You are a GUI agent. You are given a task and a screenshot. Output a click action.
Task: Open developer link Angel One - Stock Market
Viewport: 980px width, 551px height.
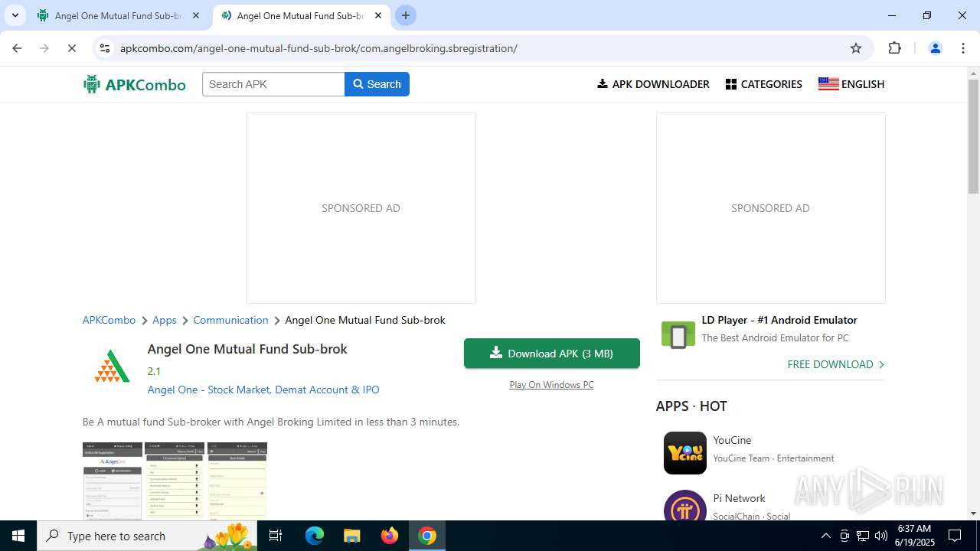pos(263,390)
